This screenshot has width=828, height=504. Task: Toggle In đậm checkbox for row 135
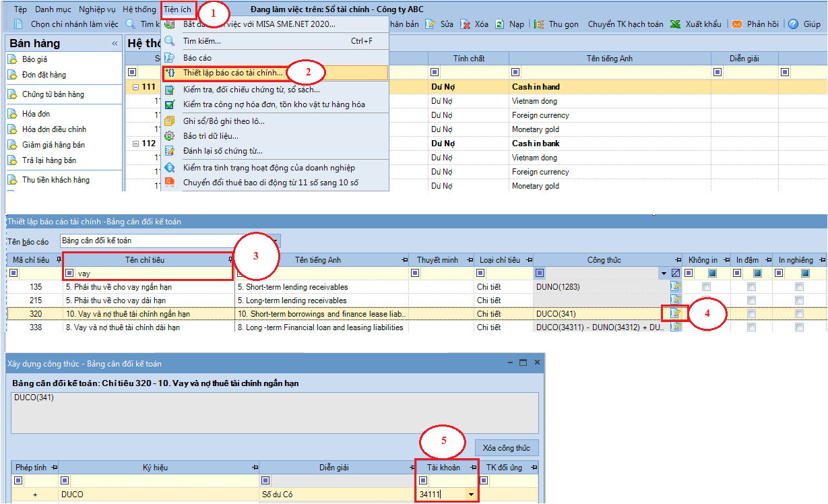pos(751,287)
